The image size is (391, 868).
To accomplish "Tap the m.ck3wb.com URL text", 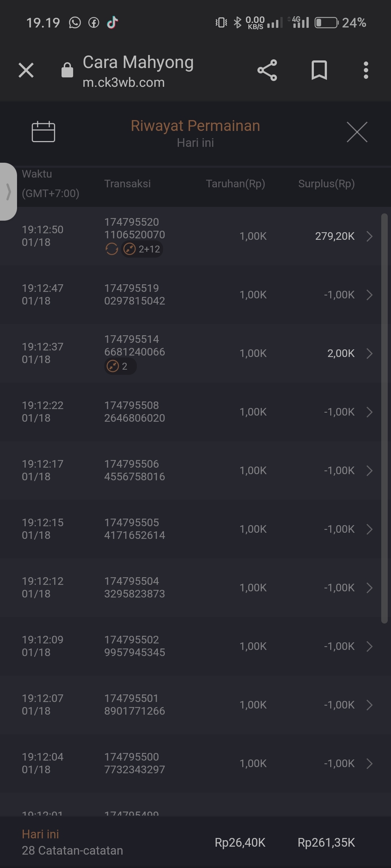I will click(123, 82).
